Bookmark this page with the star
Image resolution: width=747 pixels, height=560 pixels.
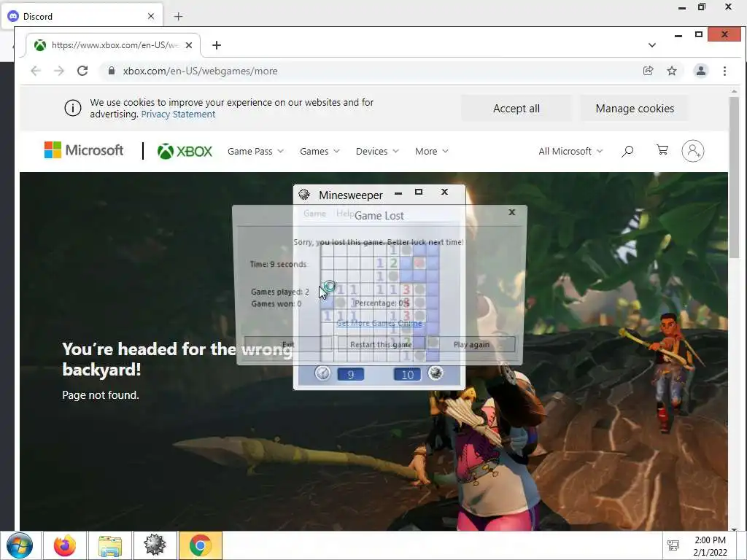[672, 71]
